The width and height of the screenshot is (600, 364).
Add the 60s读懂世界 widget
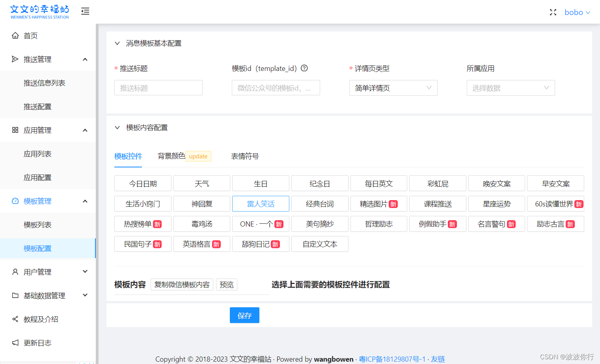pos(555,204)
